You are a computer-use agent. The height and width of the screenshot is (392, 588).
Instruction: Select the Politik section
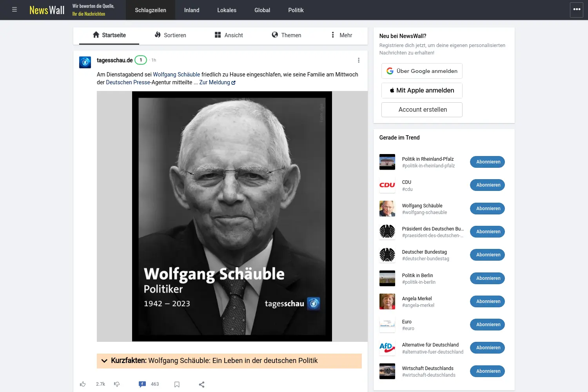click(x=296, y=10)
